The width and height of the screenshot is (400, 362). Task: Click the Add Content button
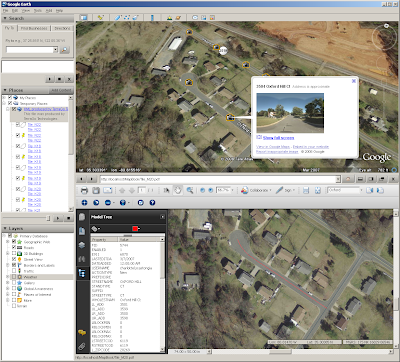(x=61, y=90)
